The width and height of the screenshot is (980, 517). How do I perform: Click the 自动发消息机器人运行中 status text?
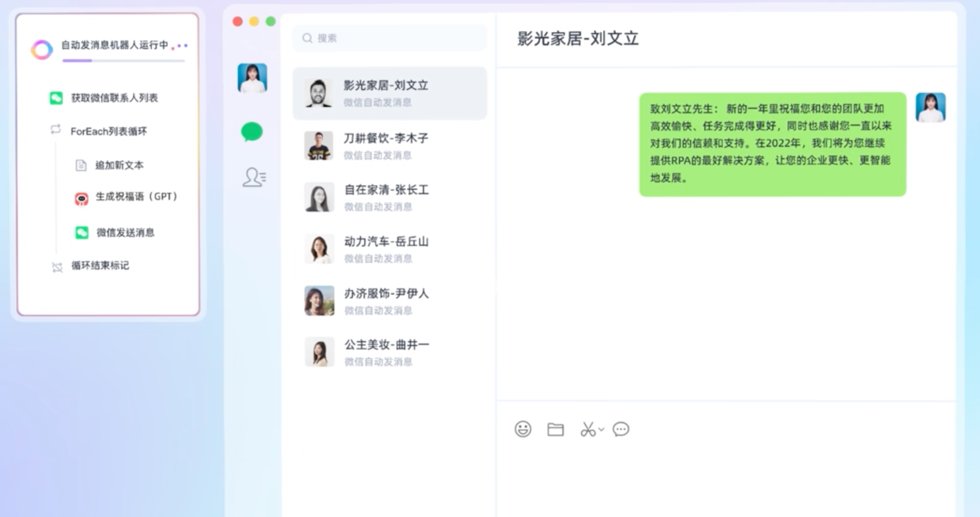[x=114, y=45]
